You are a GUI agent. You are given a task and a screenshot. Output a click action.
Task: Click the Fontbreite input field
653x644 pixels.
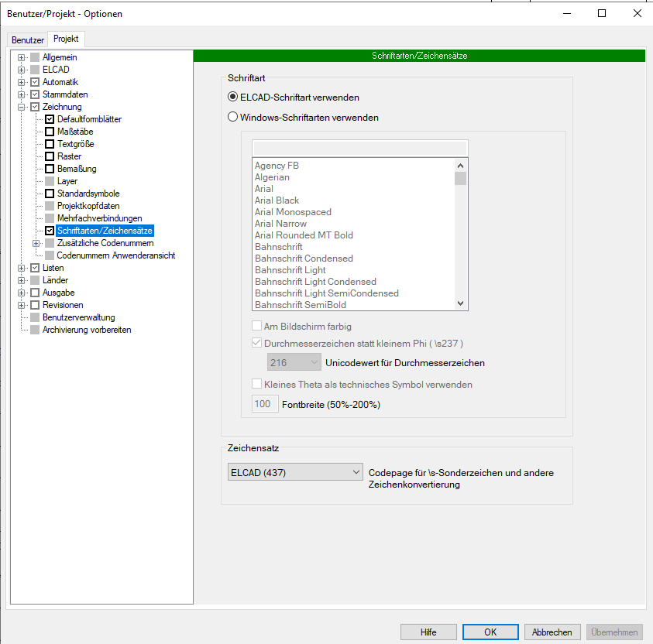coord(265,404)
